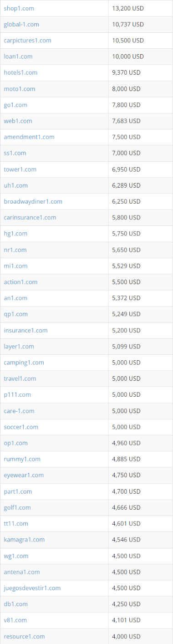Open juegosdevestir1.com link
Viewport: 173px width, 644px height.
pos(32,588)
